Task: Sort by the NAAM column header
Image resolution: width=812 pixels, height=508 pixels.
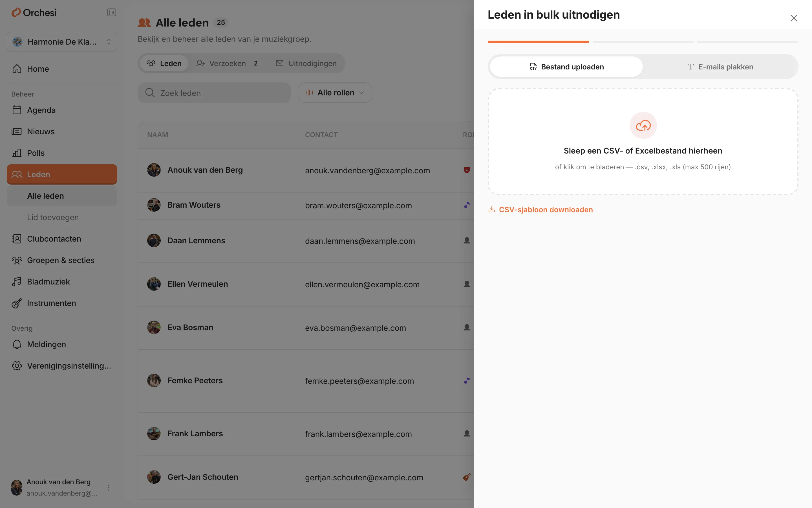Action: point(157,135)
